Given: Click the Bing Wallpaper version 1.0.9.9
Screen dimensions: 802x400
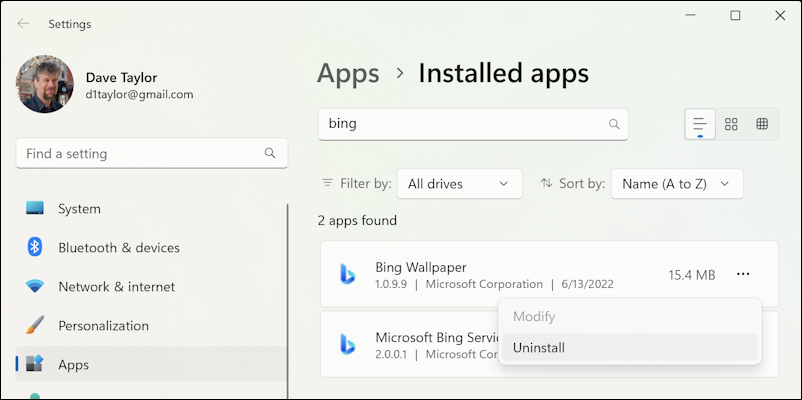Looking at the screenshot, I should pos(391,284).
